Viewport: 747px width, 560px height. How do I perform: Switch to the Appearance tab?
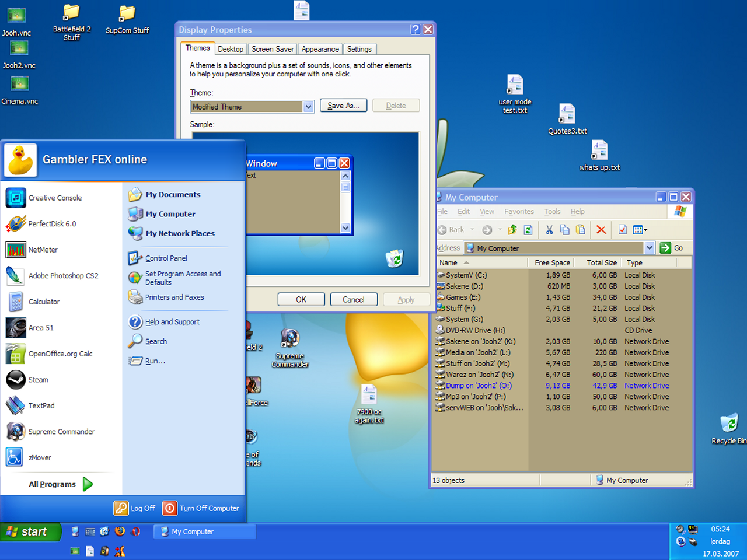tap(320, 49)
